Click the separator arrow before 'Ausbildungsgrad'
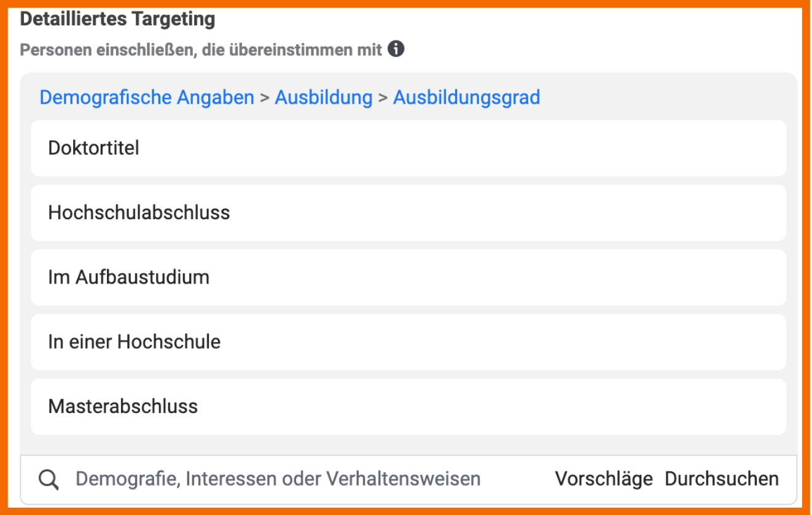This screenshot has width=812, height=515. (x=383, y=98)
